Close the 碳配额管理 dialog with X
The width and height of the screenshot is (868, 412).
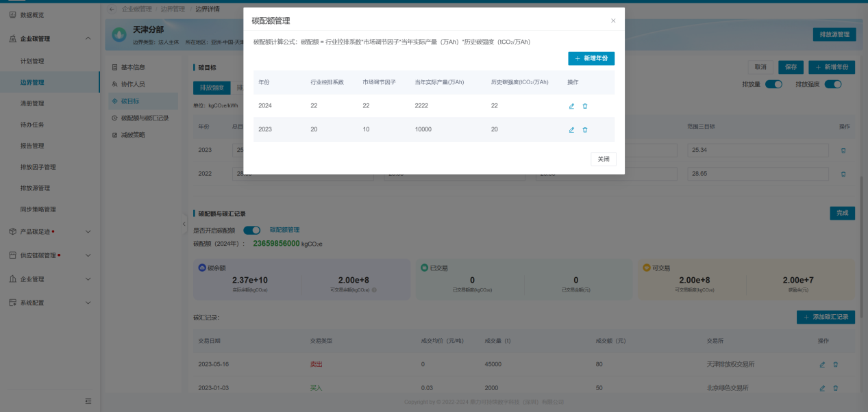pyautogui.click(x=613, y=21)
